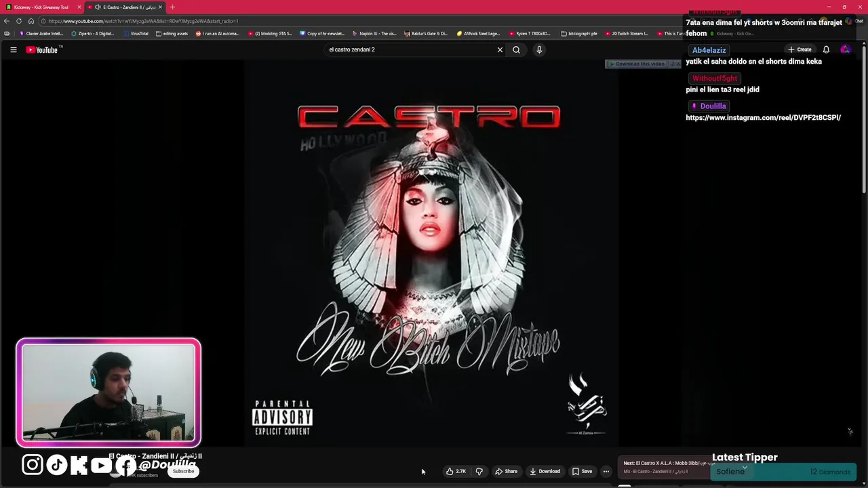The image size is (868, 488).
Task: Open Clavier Arabe Intell... bookmark
Action: [x=41, y=33]
